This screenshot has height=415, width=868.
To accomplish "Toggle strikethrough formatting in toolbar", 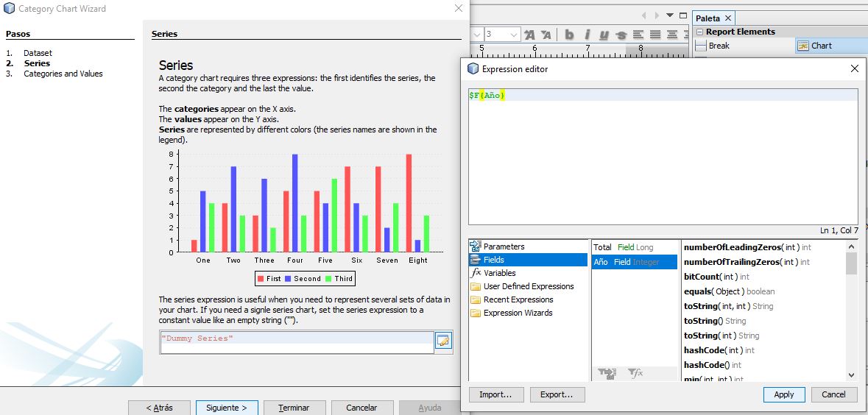I will coord(621,35).
